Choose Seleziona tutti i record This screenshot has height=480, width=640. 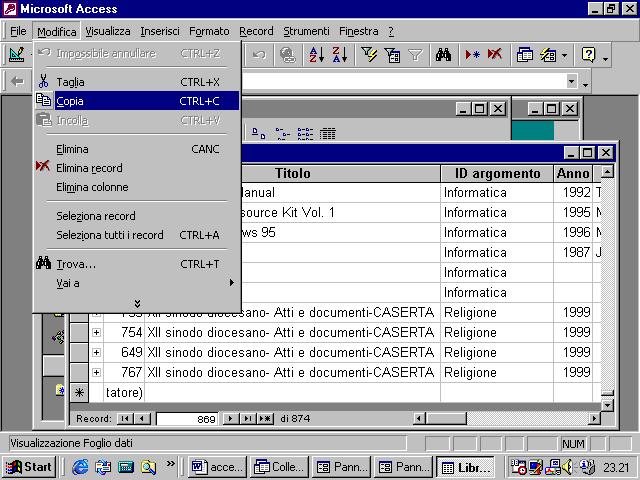pyautogui.click(x=137, y=235)
